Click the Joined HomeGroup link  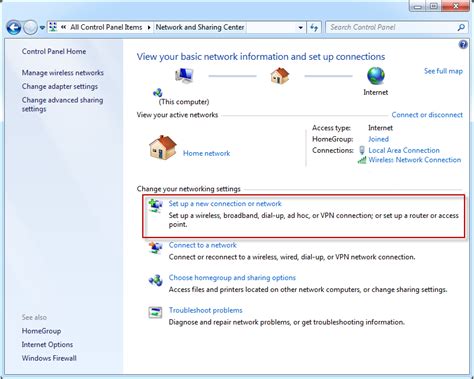378,139
